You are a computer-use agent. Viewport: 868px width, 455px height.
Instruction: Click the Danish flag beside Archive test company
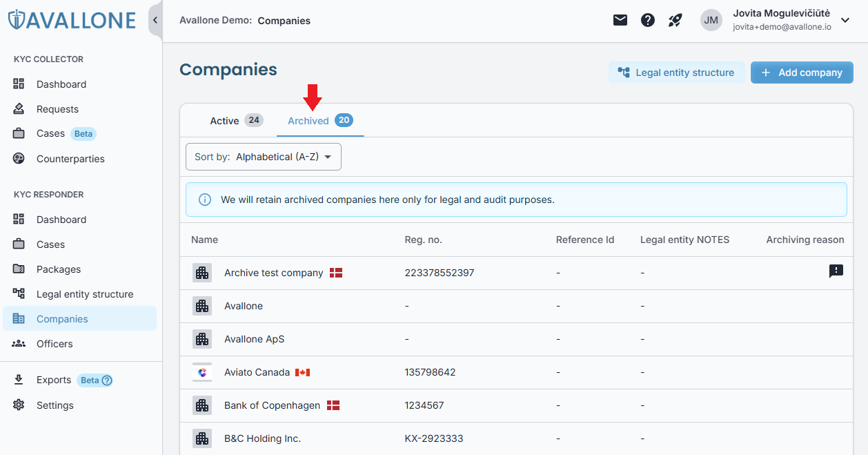click(x=336, y=273)
